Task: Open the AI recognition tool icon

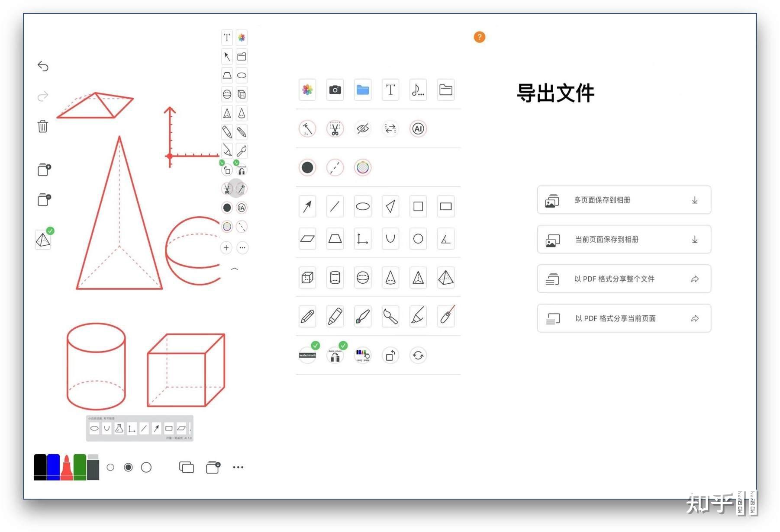Action: click(x=418, y=129)
